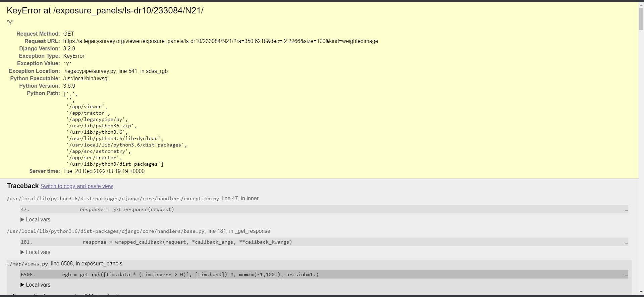Viewport: 644px width, 297px height.
Task: Click the scrollbar up arrow
Action: (641, 4)
